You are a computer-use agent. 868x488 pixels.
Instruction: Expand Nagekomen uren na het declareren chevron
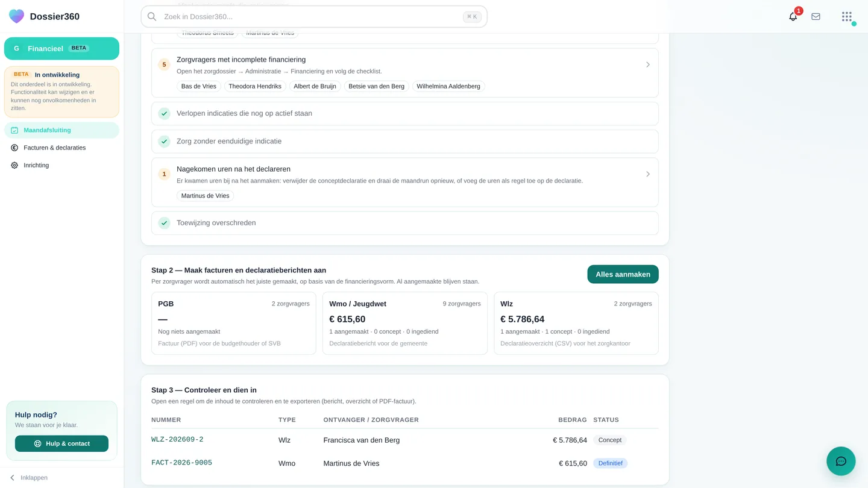(x=648, y=174)
